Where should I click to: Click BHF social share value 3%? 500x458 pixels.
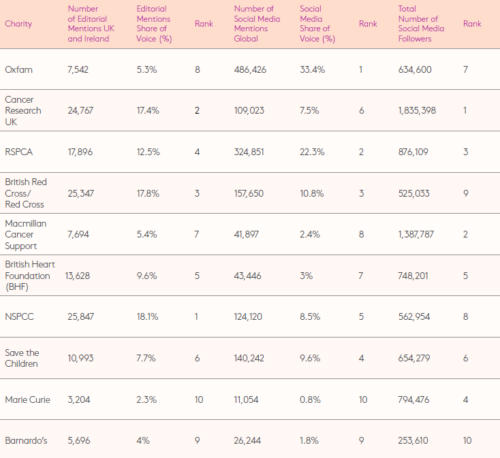[x=306, y=276]
